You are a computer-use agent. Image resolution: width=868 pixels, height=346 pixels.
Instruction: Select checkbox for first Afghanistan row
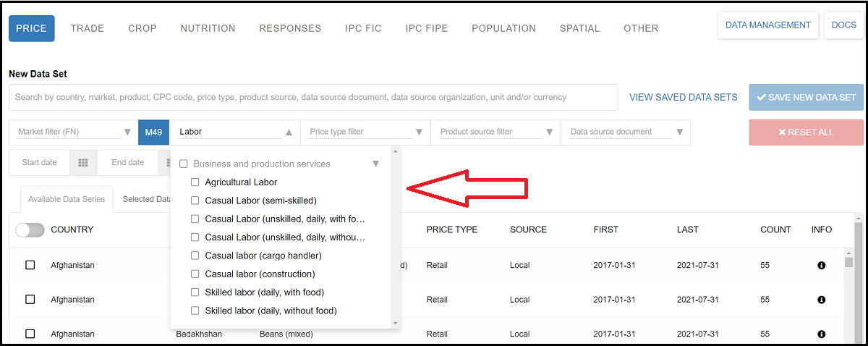(x=30, y=266)
